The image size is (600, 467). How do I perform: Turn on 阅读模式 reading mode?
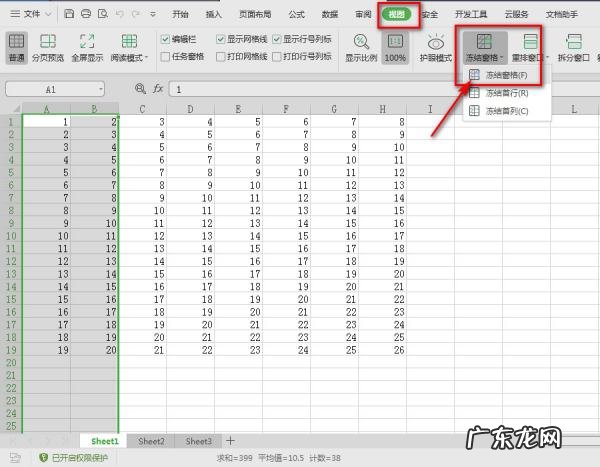point(129,48)
